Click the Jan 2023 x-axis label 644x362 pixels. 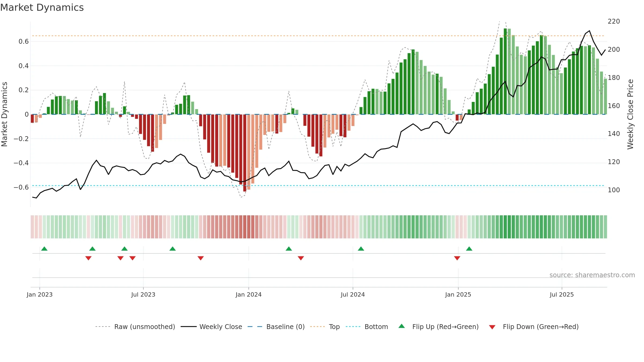(x=40, y=294)
